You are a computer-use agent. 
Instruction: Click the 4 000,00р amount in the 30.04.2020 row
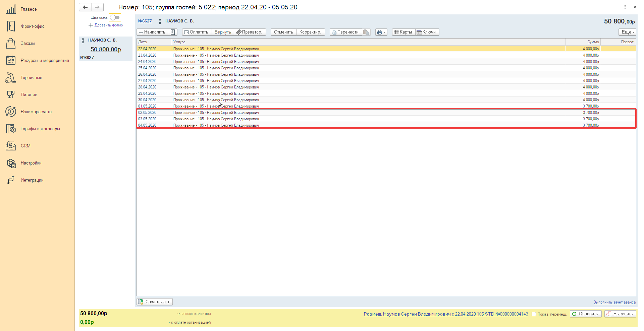click(x=591, y=100)
